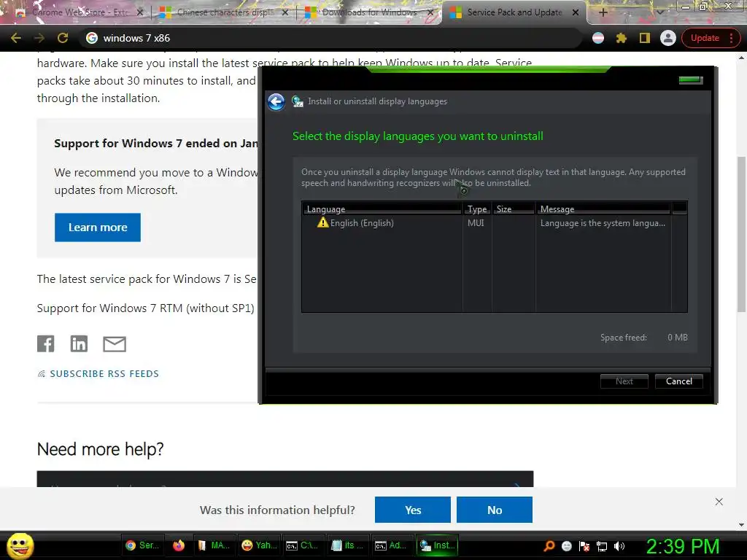Image resolution: width=747 pixels, height=560 pixels.
Task: Click the orange magnifier tray icon
Action: [549, 545]
